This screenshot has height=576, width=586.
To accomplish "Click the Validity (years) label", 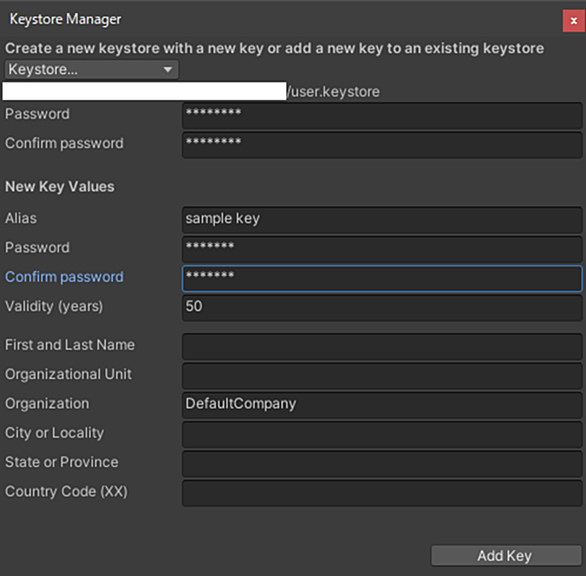I will coord(54,307).
